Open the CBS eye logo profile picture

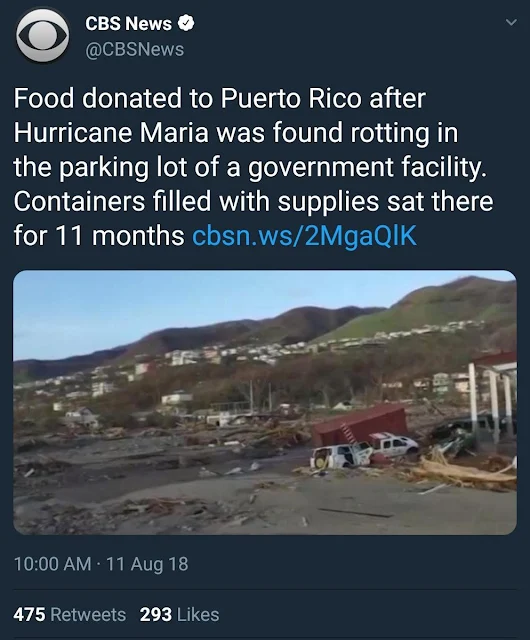tap(42, 36)
